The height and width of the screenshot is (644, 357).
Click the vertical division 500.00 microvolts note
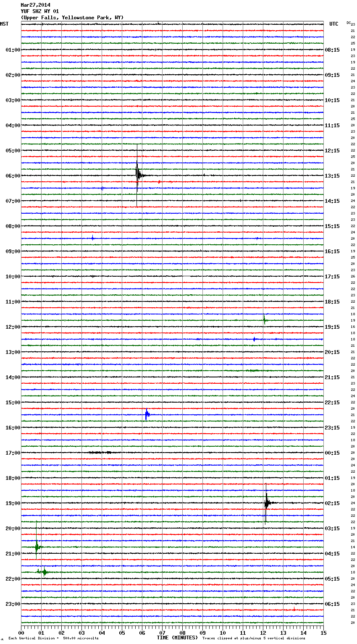point(53,638)
